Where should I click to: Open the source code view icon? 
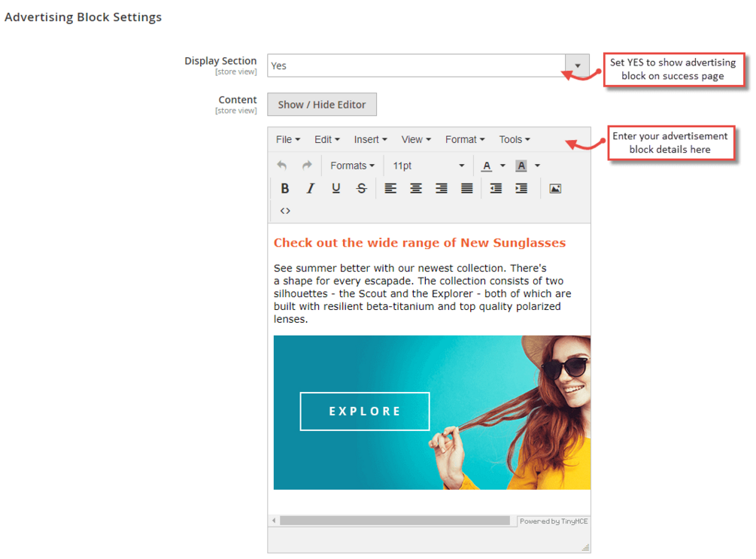[x=285, y=211]
